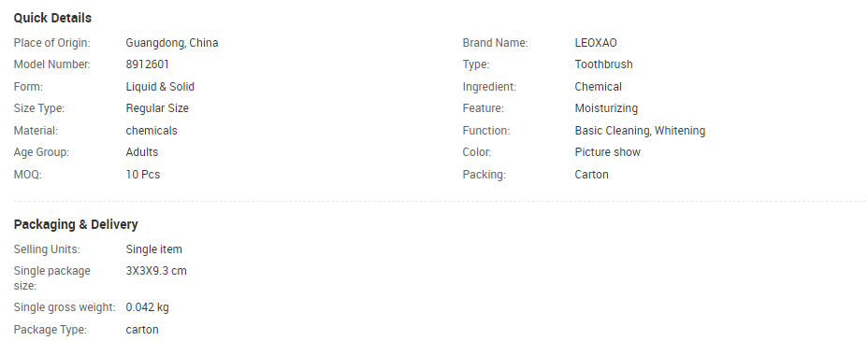Click the Place of Origin label
The image size is (868, 341).
[x=52, y=43]
